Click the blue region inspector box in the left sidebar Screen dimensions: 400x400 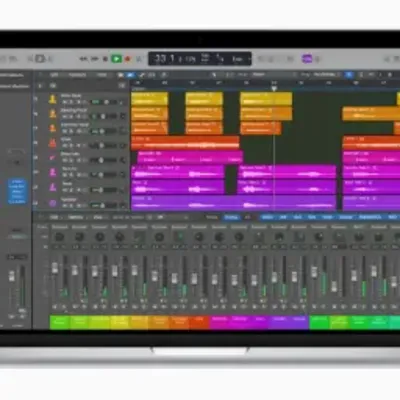pos(17,192)
